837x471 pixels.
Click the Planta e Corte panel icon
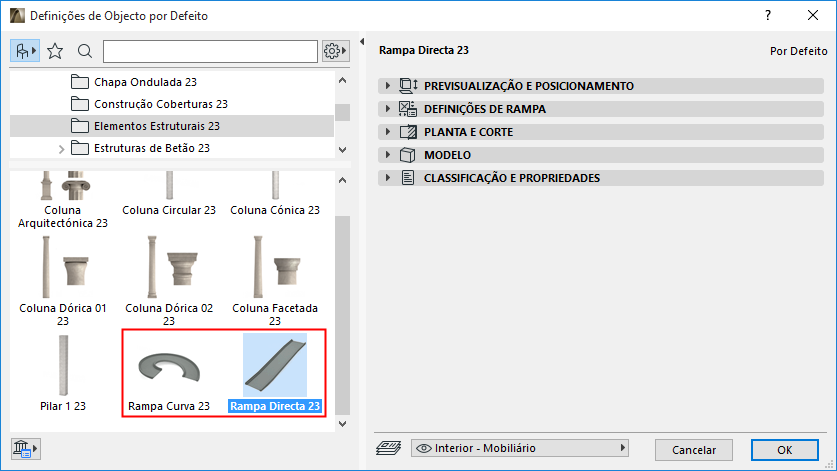[407, 132]
